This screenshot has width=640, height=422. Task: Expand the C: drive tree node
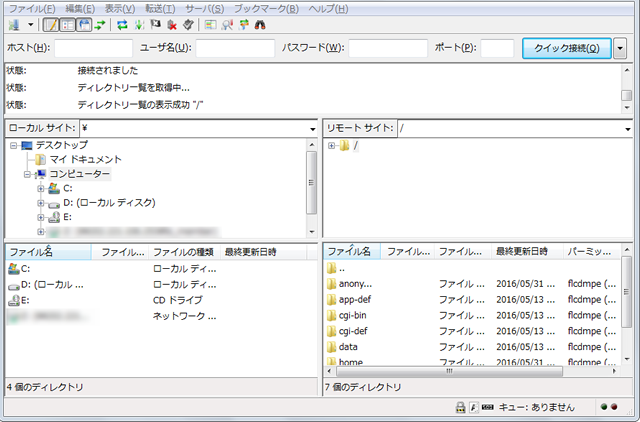click(x=40, y=189)
